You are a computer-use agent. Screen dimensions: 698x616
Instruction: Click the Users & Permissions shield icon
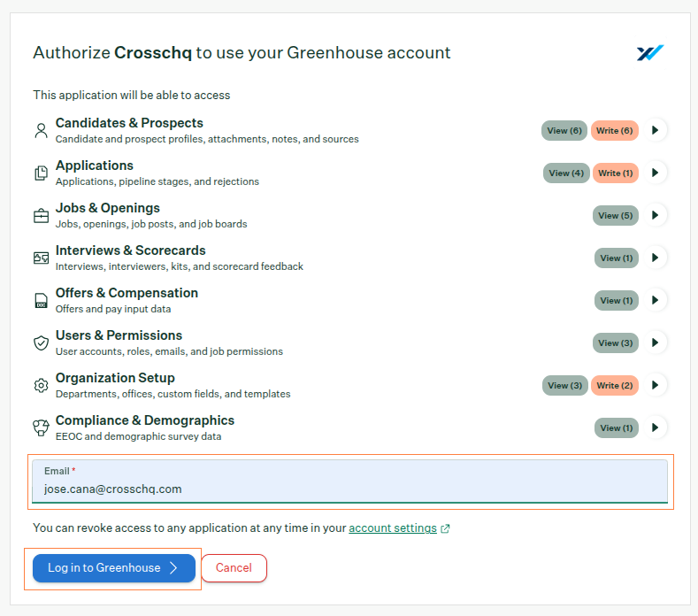[41, 343]
